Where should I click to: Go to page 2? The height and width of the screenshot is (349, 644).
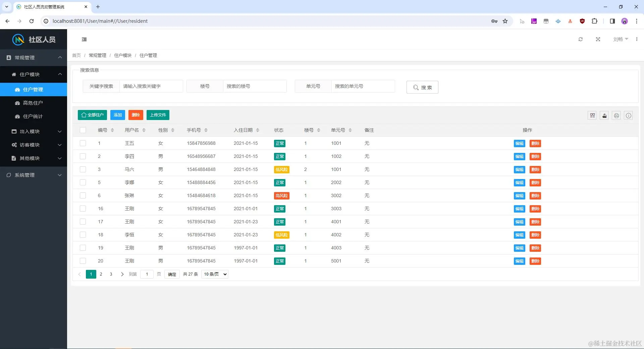pos(101,274)
